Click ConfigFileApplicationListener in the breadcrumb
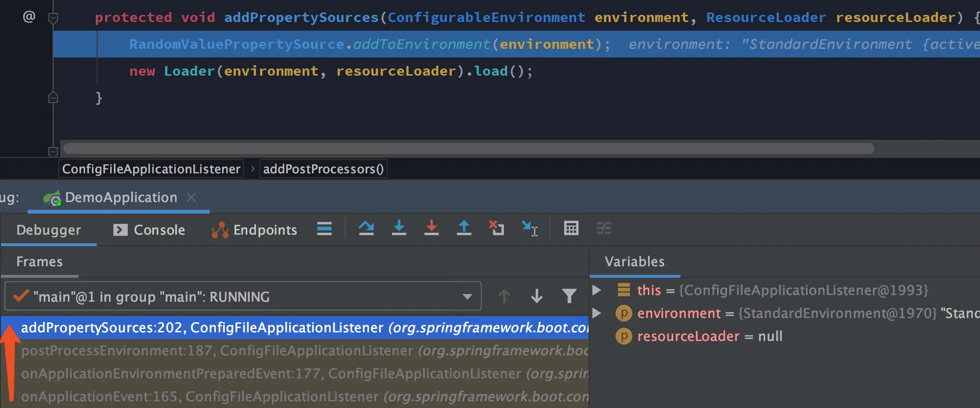980x408 pixels. point(151,169)
